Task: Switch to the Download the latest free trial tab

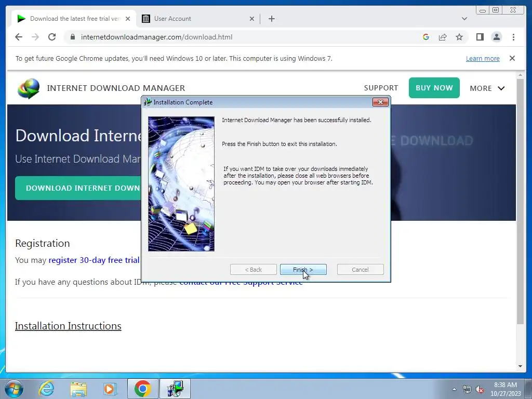Action: click(74, 19)
